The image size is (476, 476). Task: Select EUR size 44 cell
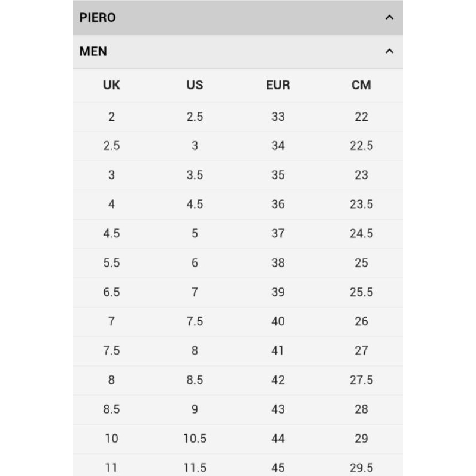pyautogui.click(x=278, y=439)
